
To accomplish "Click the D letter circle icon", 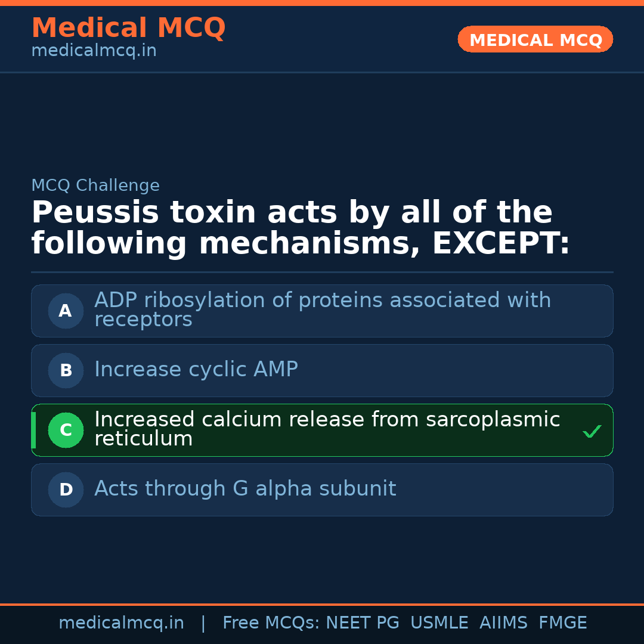I will [x=66, y=490].
